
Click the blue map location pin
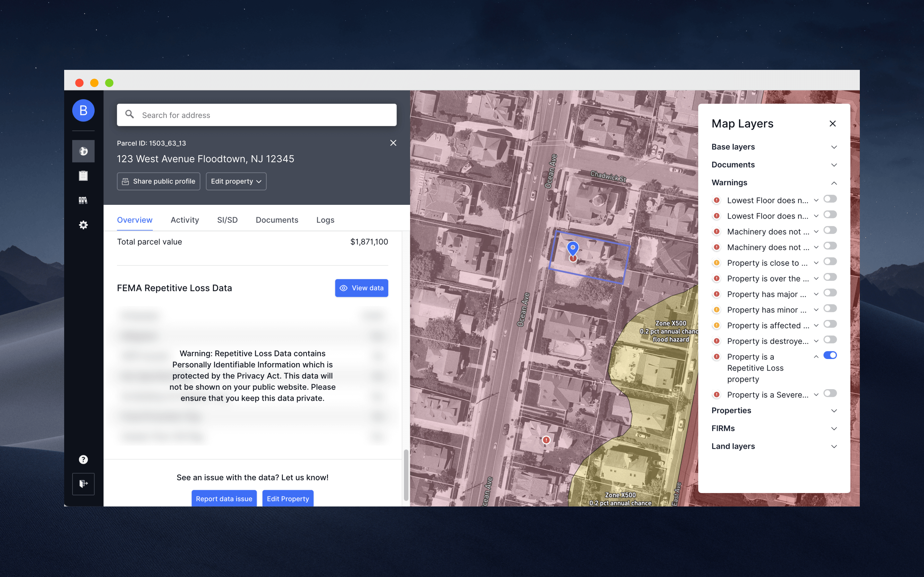[x=572, y=248]
